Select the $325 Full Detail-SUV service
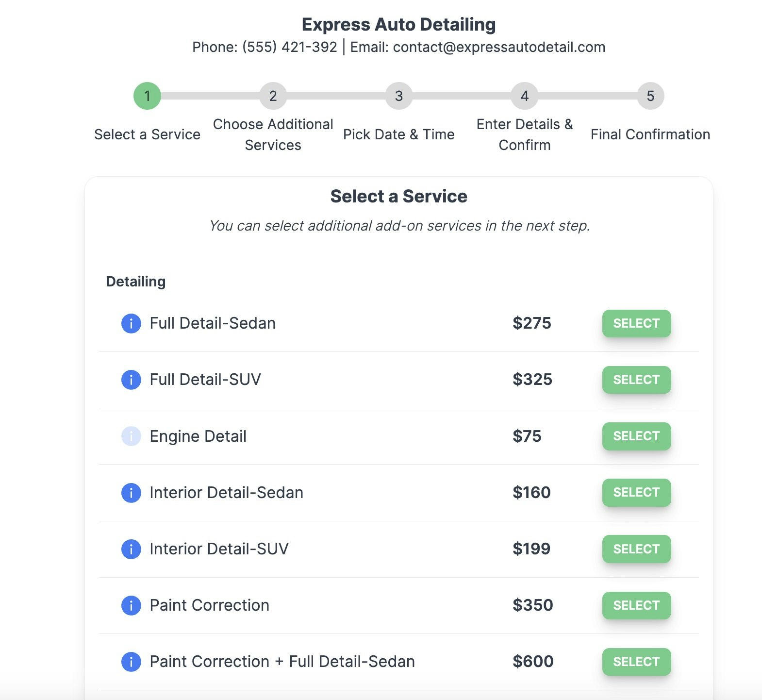 click(x=636, y=380)
